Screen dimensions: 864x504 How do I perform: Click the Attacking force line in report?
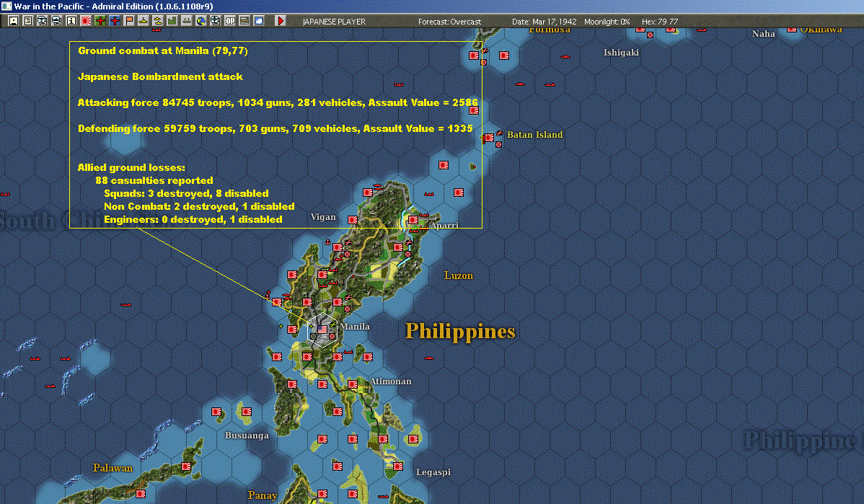[x=278, y=102]
